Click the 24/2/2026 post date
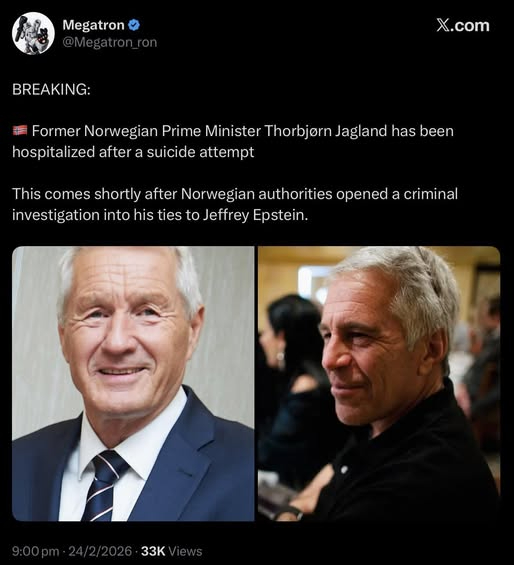The image size is (514, 565). click(x=100, y=551)
